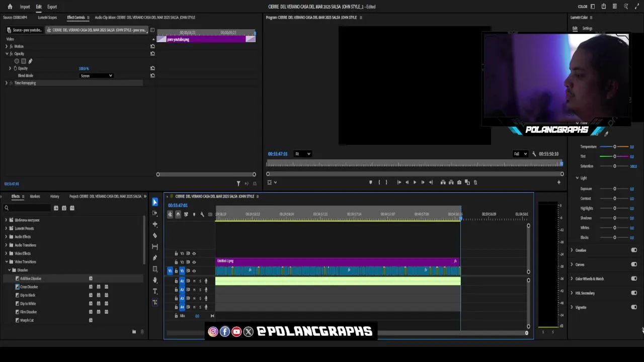
Task: Select the Selection tool arrow
Action: click(154, 202)
